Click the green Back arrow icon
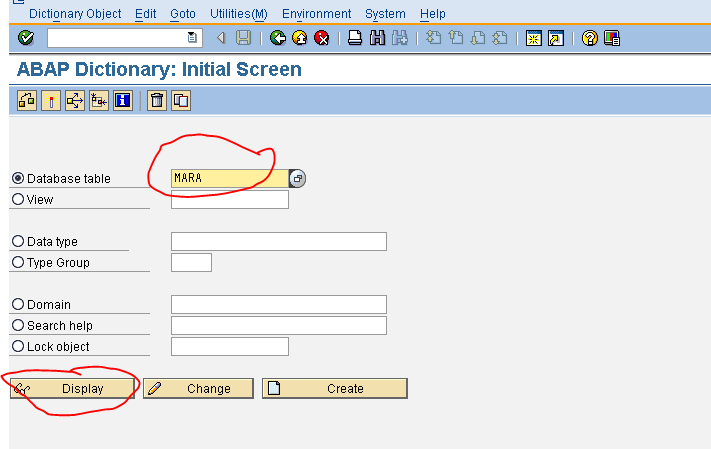Viewport: 711px width, 449px height. click(278, 38)
